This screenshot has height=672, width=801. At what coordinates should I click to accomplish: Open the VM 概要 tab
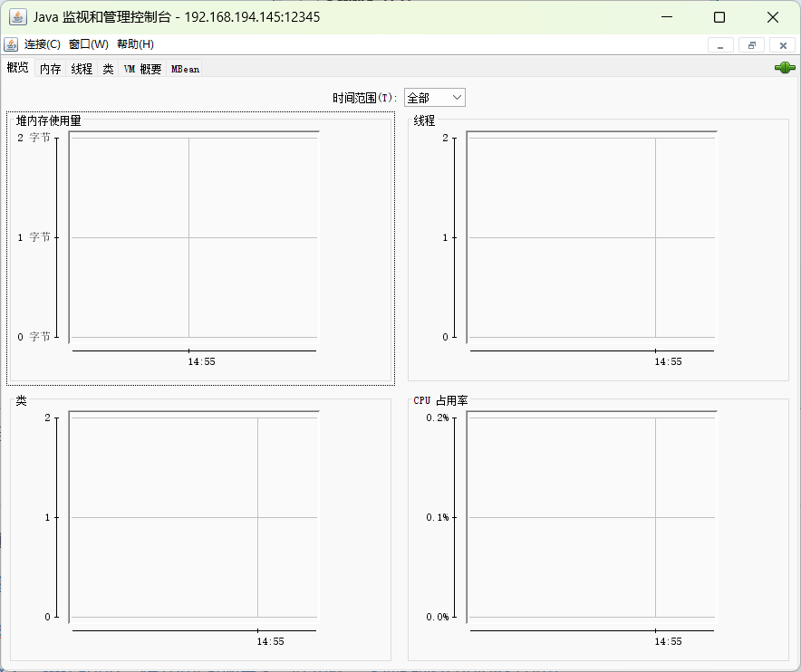pyautogui.click(x=142, y=69)
